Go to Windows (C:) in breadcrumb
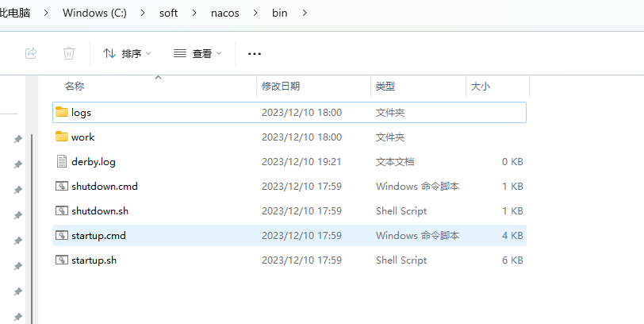The height and width of the screenshot is (324, 644). click(99, 13)
